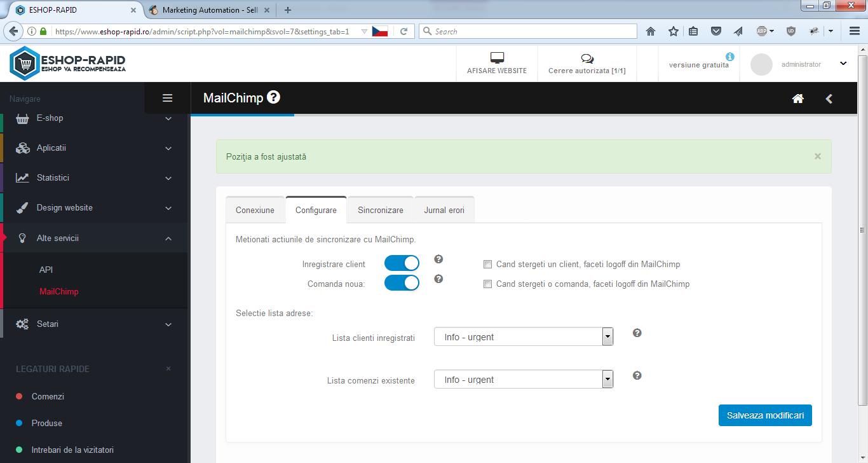
Task: Open Cerere autorizata chat icon
Action: 587,59
